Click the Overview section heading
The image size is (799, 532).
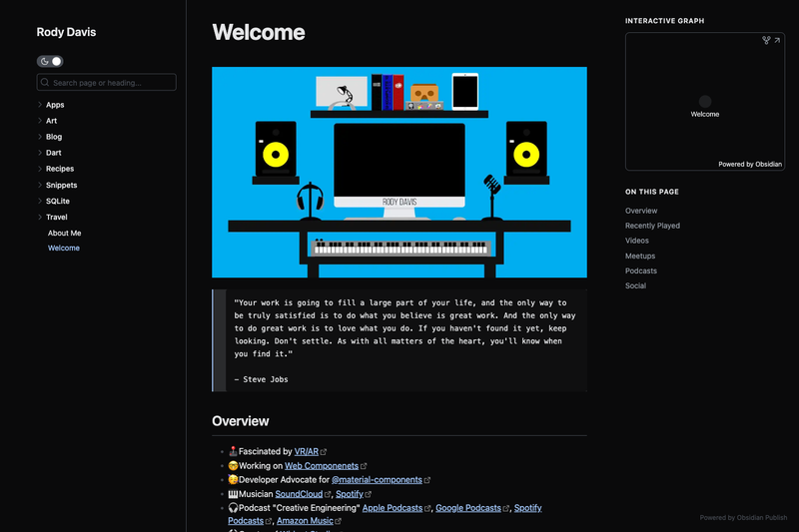[x=241, y=421]
